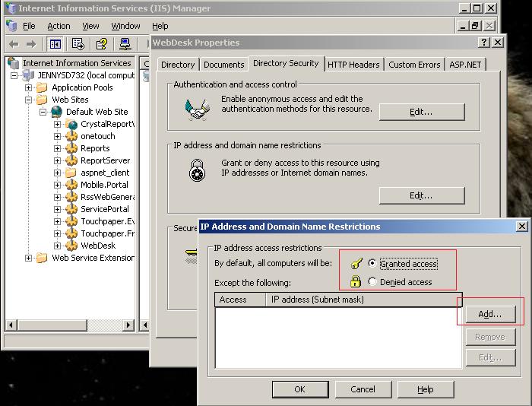Expand the Application Pools node
Screen dimensions: 532x406
tap(29, 87)
